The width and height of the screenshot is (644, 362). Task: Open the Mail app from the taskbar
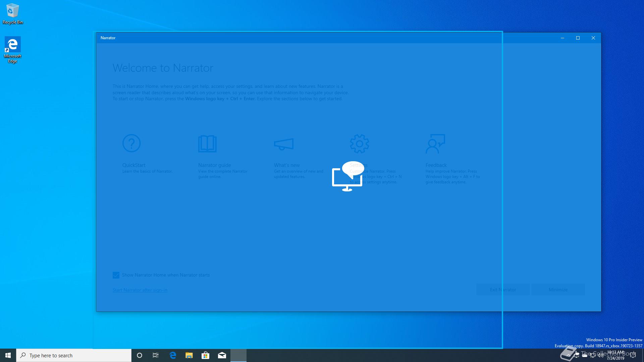coord(222,355)
